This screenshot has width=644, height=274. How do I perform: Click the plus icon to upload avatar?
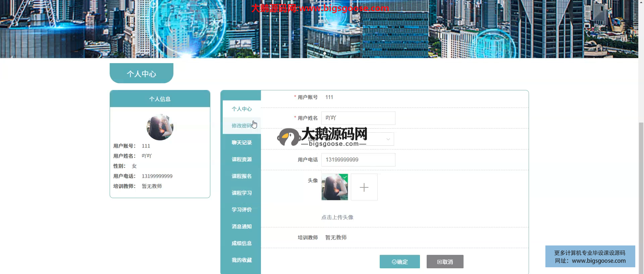point(364,187)
